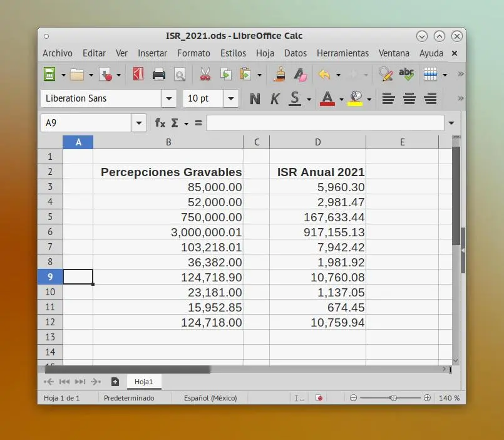Open the font name dropdown list
Image resolution: width=504 pixels, height=440 pixels.
[x=169, y=98]
